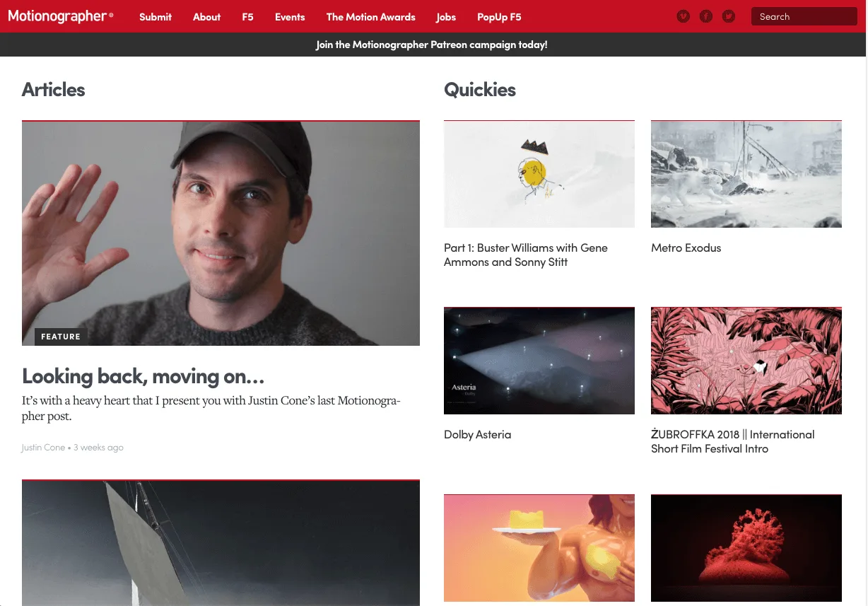Open the Twitter social icon
This screenshot has height=606, width=868.
(729, 16)
